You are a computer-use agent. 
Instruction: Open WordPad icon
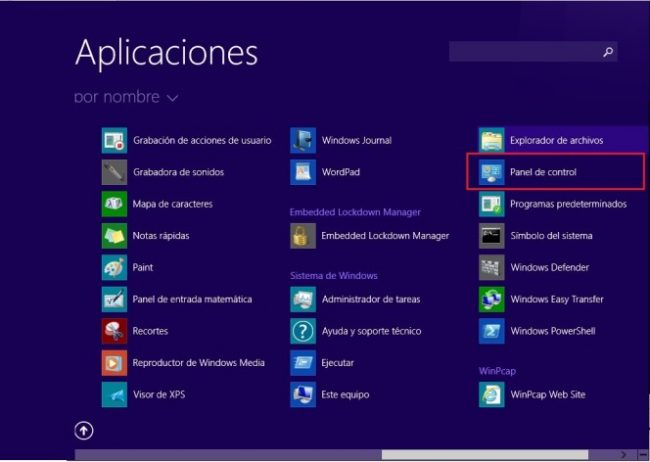303,172
